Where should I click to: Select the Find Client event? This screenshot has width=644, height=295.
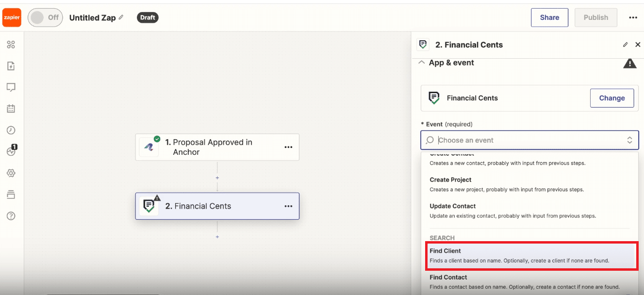click(x=532, y=256)
